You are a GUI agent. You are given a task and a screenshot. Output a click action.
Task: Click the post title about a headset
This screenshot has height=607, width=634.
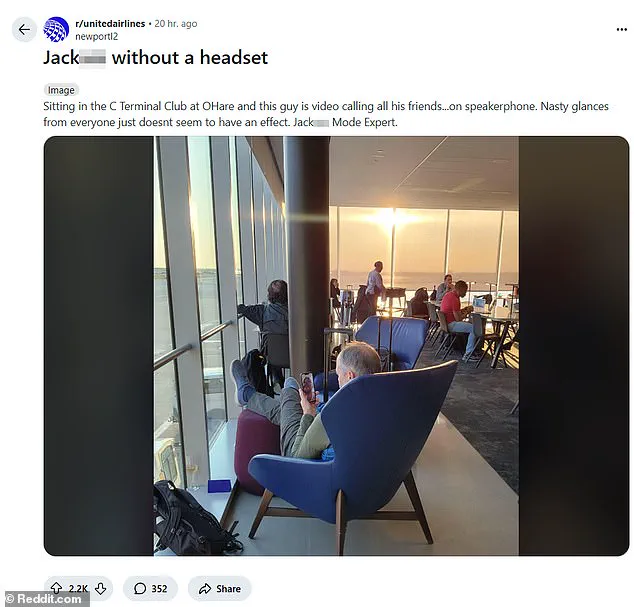(x=156, y=57)
